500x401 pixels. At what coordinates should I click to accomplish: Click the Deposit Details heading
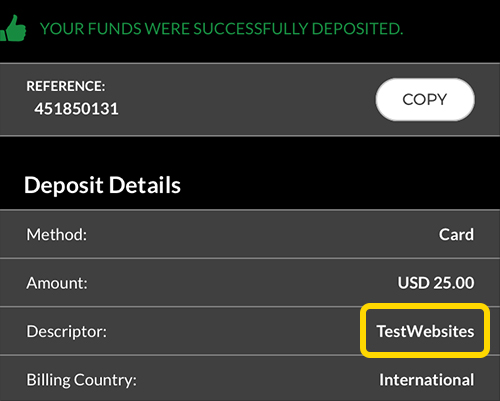tap(102, 185)
